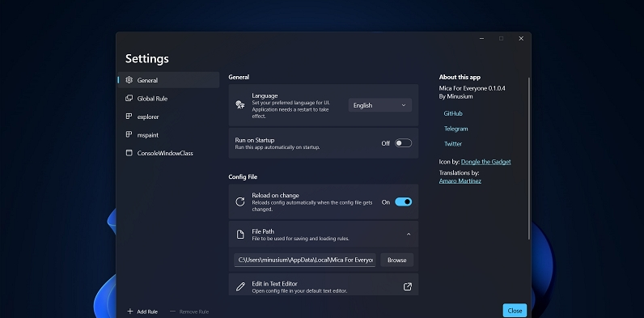Open the explorer rule page
The width and height of the screenshot is (644, 318).
[x=168, y=117]
